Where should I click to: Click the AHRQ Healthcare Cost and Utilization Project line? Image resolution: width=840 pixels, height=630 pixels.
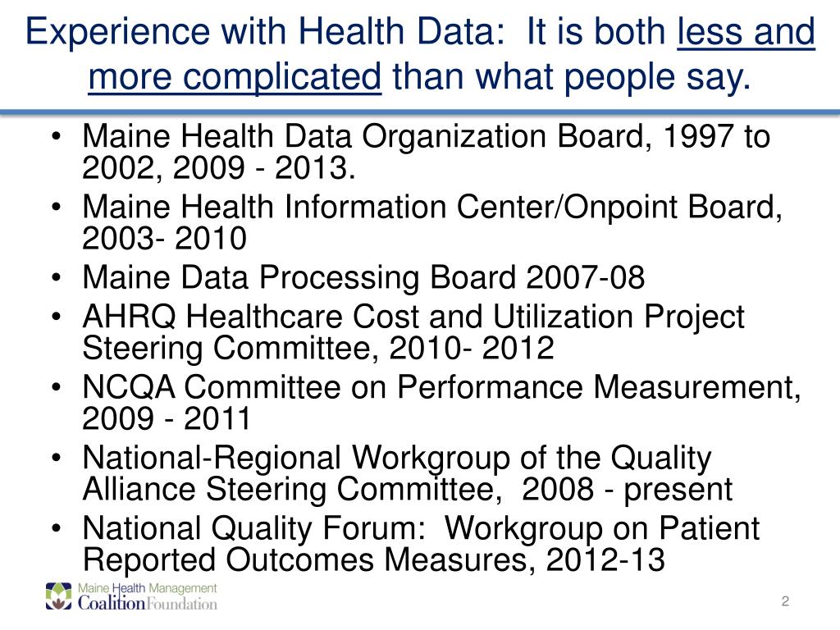[413, 316]
